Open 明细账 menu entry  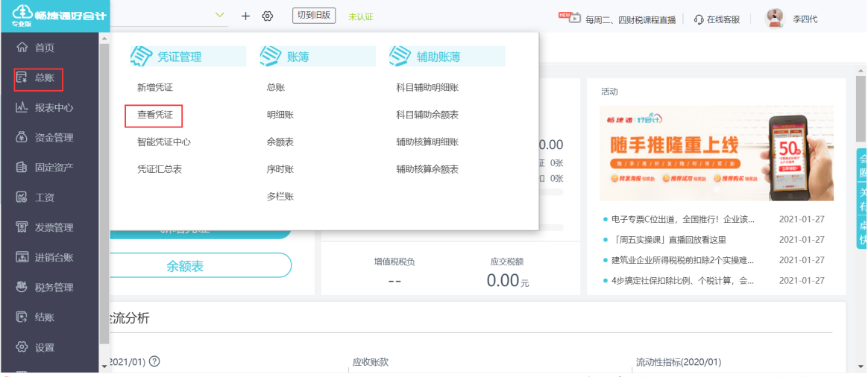click(x=280, y=115)
